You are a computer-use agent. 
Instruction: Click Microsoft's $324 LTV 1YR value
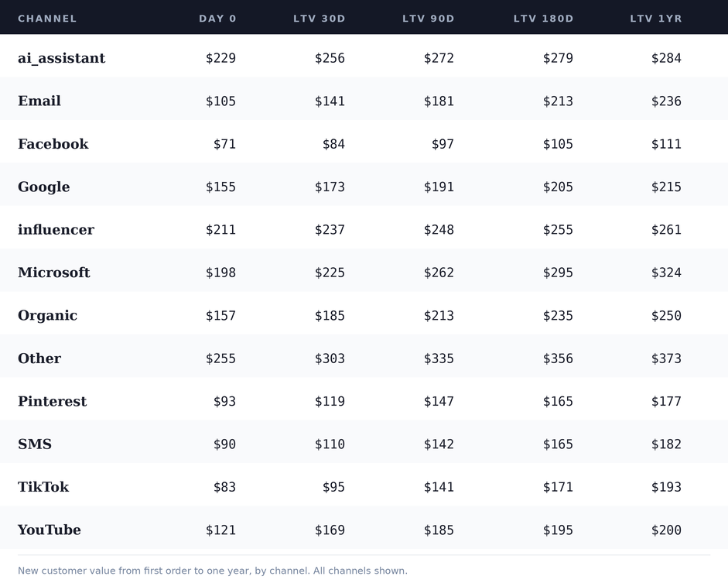tap(666, 273)
